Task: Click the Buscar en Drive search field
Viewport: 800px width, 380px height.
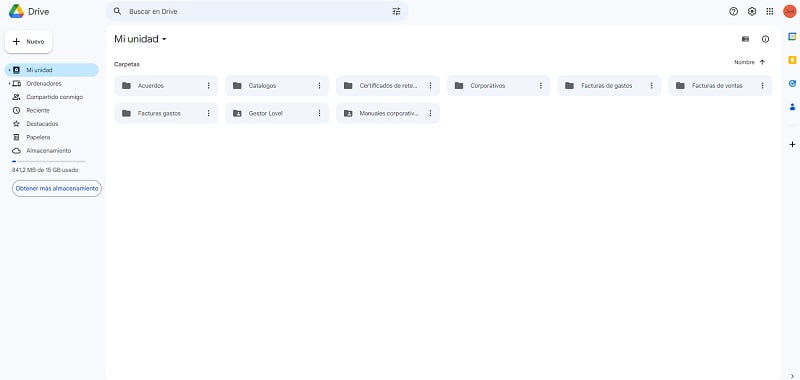Action: 256,11
